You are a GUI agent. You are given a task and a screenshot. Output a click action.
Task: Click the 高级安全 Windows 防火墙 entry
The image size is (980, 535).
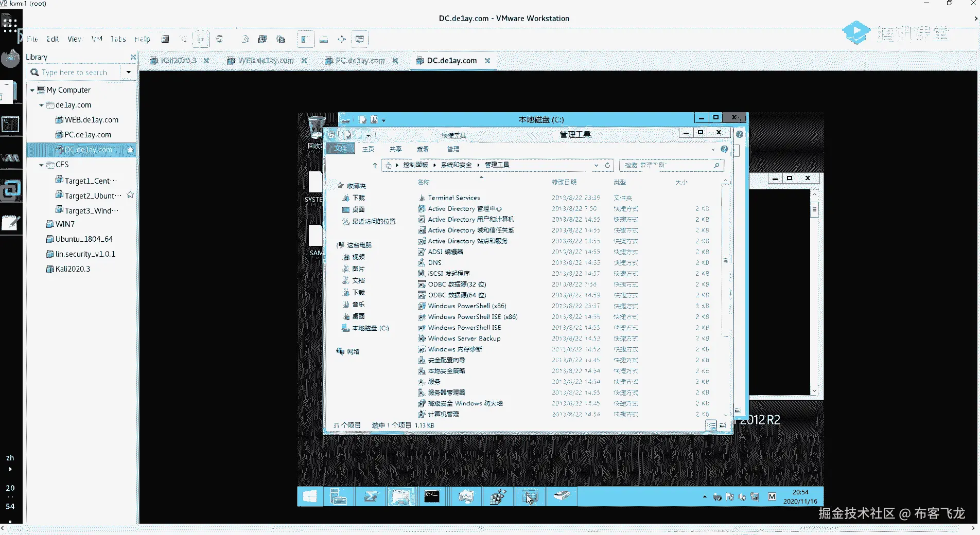[x=465, y=403]
